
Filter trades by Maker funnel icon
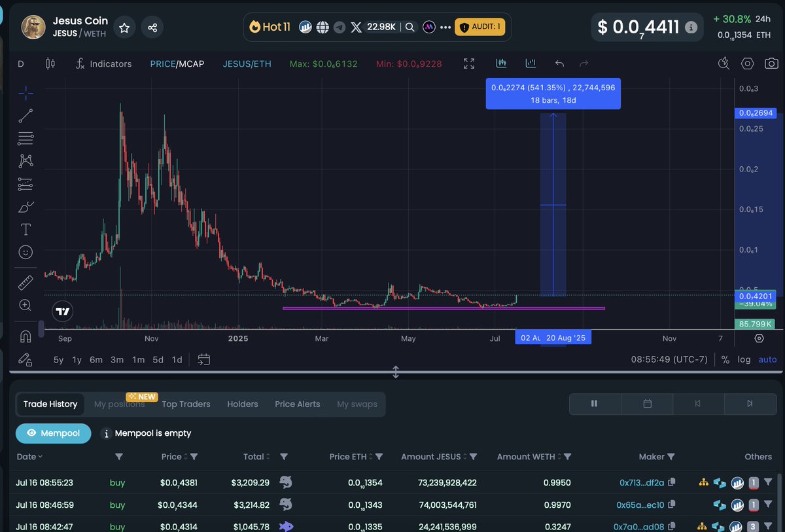(671, 457)
